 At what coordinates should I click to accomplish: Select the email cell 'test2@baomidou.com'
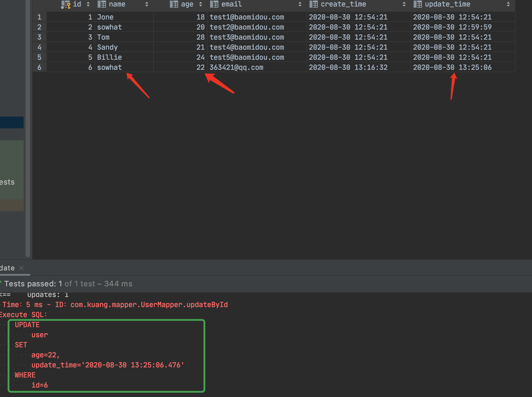click(x=257, y=27)
